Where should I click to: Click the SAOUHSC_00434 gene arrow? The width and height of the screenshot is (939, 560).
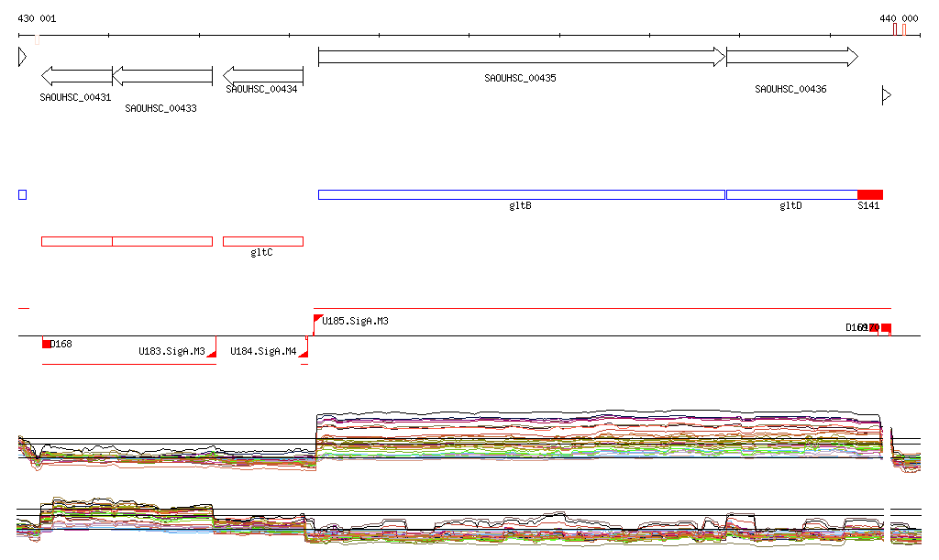[263, 75]
